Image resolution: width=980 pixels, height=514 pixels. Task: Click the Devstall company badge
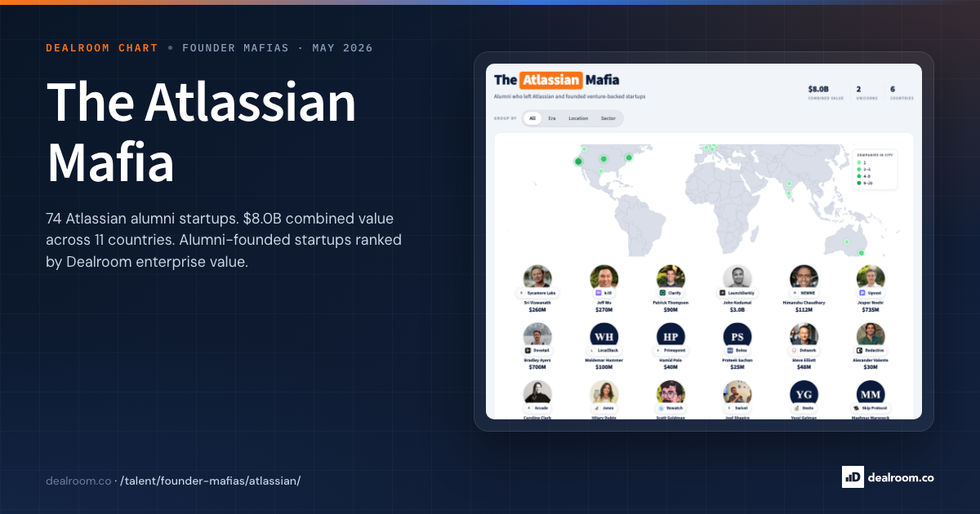coord(537,350)
